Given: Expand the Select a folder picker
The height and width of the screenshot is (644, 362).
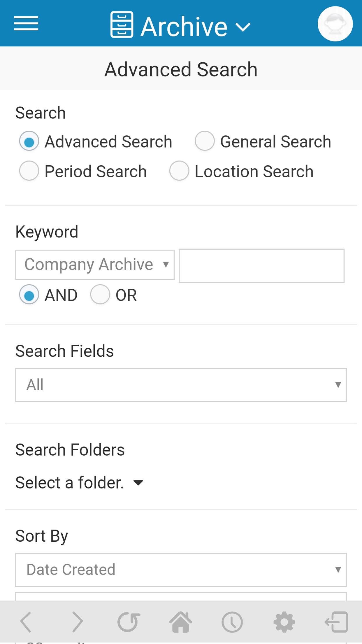Looking at the screenshot, I should coord(79,482).
